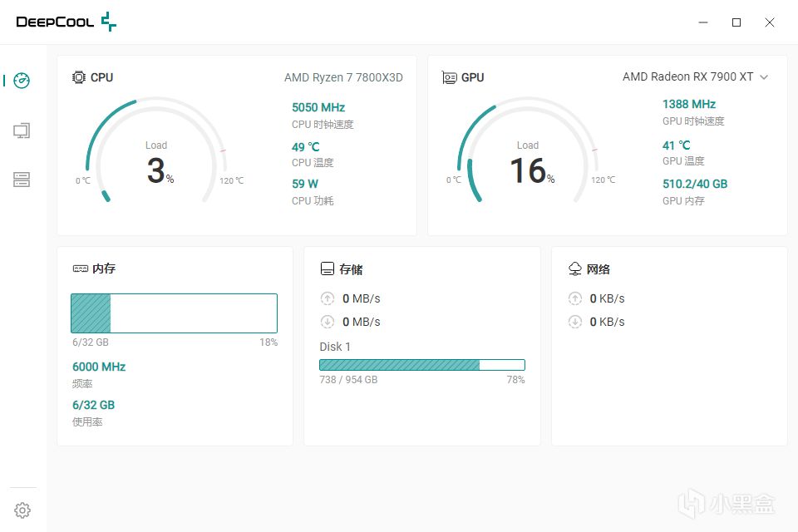Screen dimensions: 798x532
Task: Click the 网络 section title
Action: [598, 268]
